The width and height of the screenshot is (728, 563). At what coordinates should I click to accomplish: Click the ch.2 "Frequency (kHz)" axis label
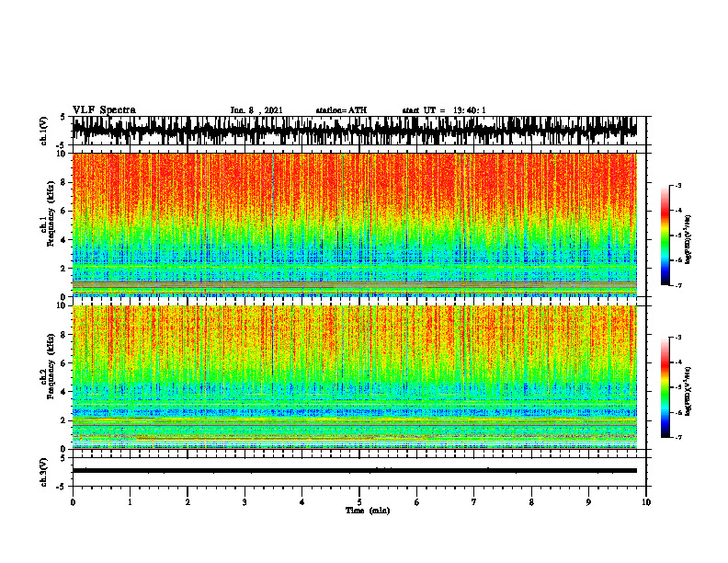point(51,366)
